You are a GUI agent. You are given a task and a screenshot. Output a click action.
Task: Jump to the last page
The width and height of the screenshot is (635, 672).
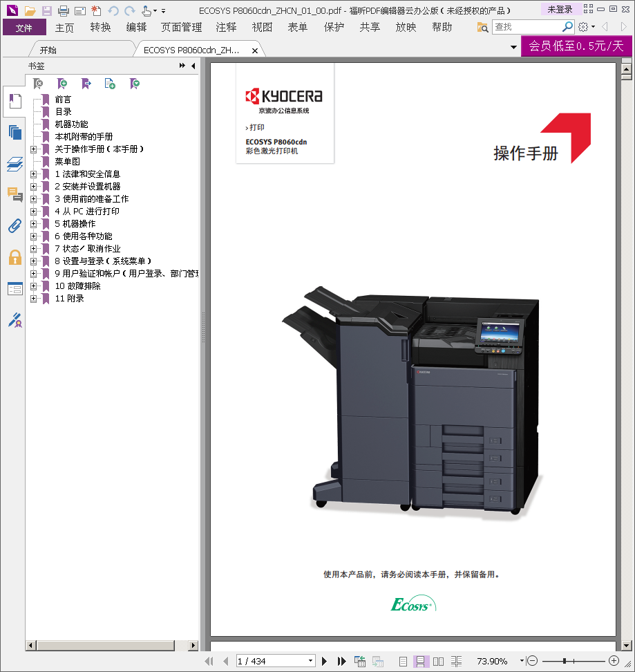(341, 662)
